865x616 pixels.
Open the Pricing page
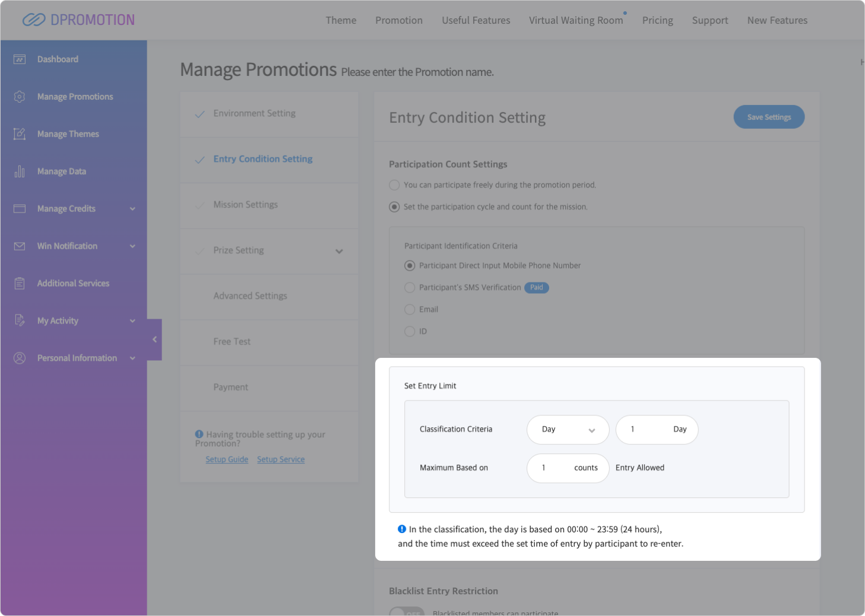(658, 20)
